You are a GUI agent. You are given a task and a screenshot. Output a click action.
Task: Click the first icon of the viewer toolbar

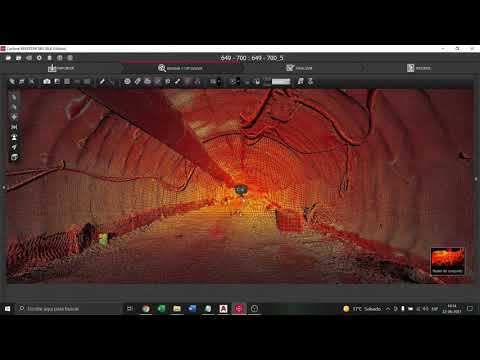click(12, 81)
